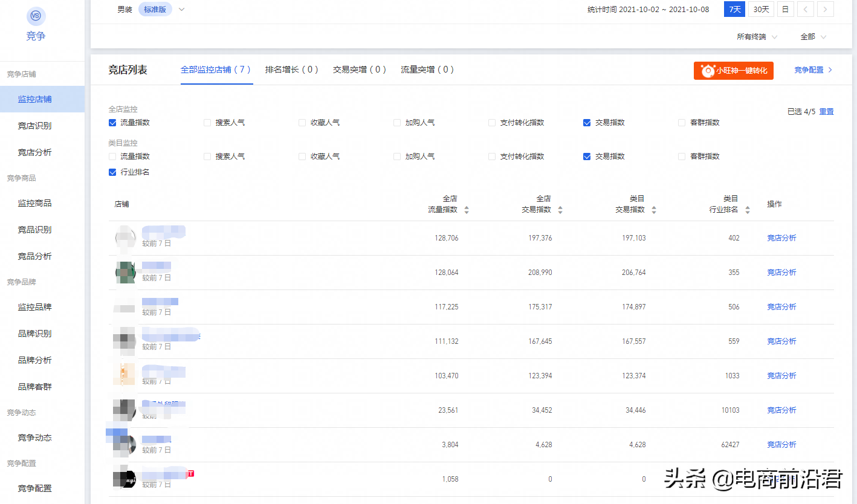
Task: Check 全店监控 支付转化指数 checkbox
Action: tap(492, 123)
